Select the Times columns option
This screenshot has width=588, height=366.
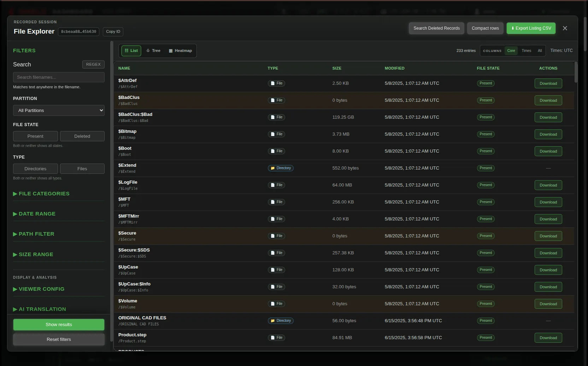point(526,51)
